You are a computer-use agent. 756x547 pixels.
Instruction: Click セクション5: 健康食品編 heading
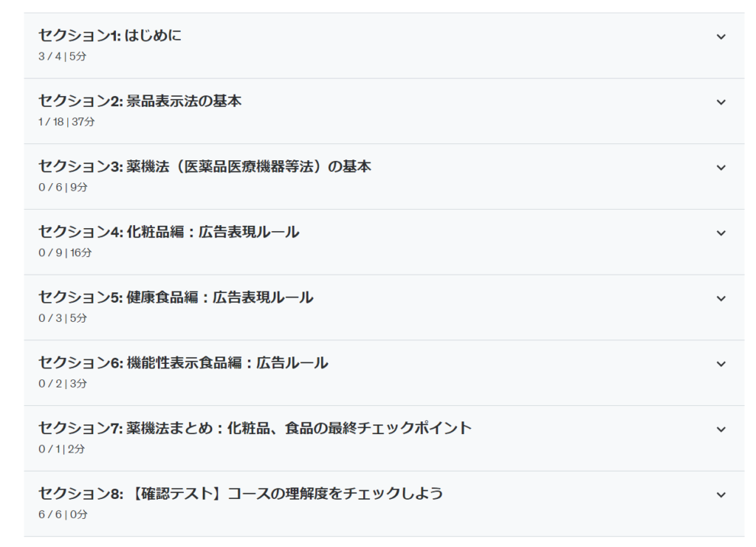[176, 298]
